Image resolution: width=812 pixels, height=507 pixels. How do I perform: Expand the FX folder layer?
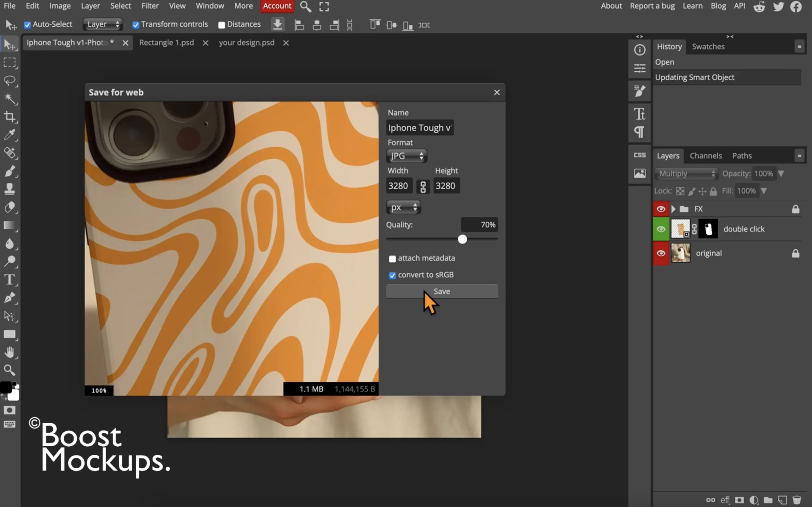[x=673, y=209]
